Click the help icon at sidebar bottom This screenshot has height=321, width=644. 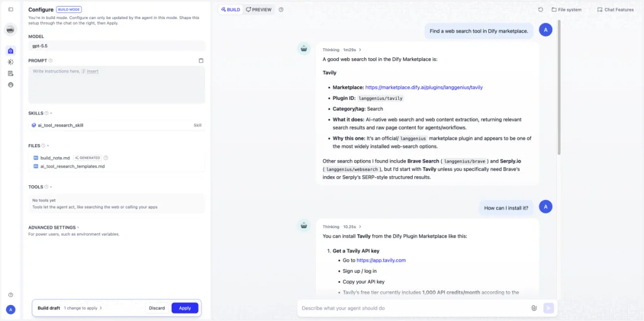tap(11, 295)
